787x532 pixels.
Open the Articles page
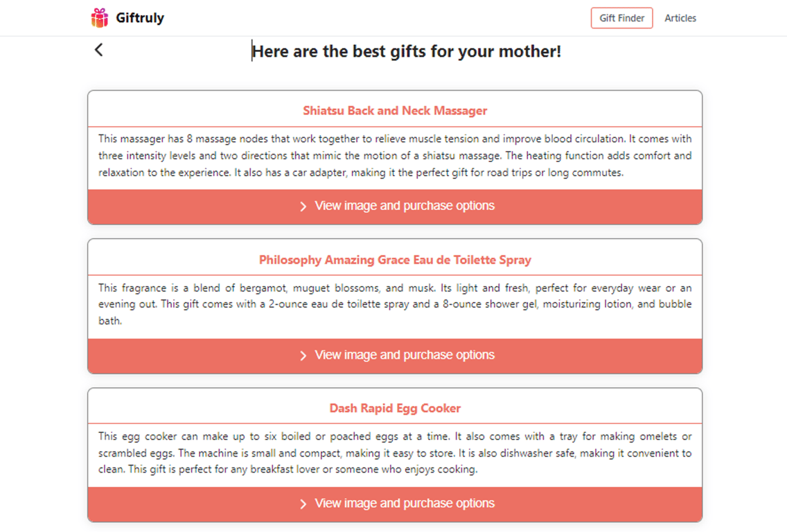(x=680, y=18)
